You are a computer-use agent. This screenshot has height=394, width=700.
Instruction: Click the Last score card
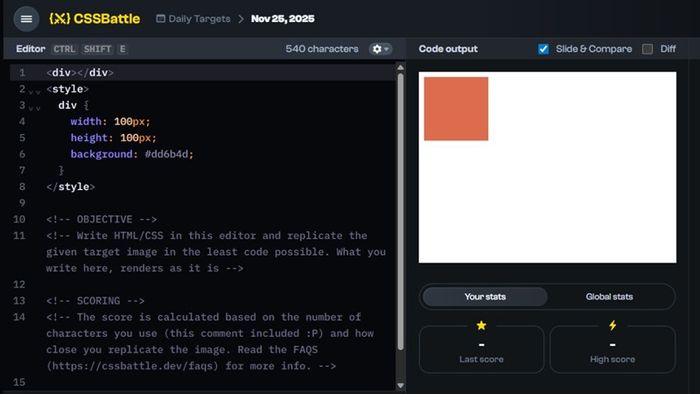point(481,349)
